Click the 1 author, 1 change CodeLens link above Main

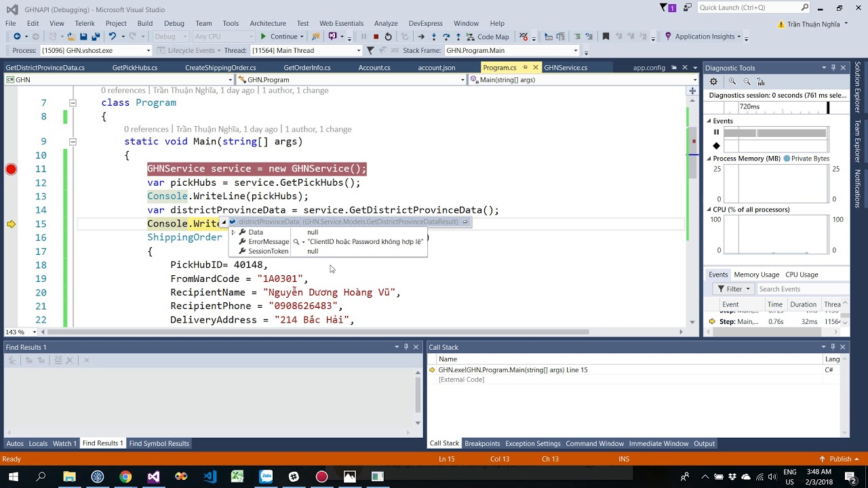[318, 129]
